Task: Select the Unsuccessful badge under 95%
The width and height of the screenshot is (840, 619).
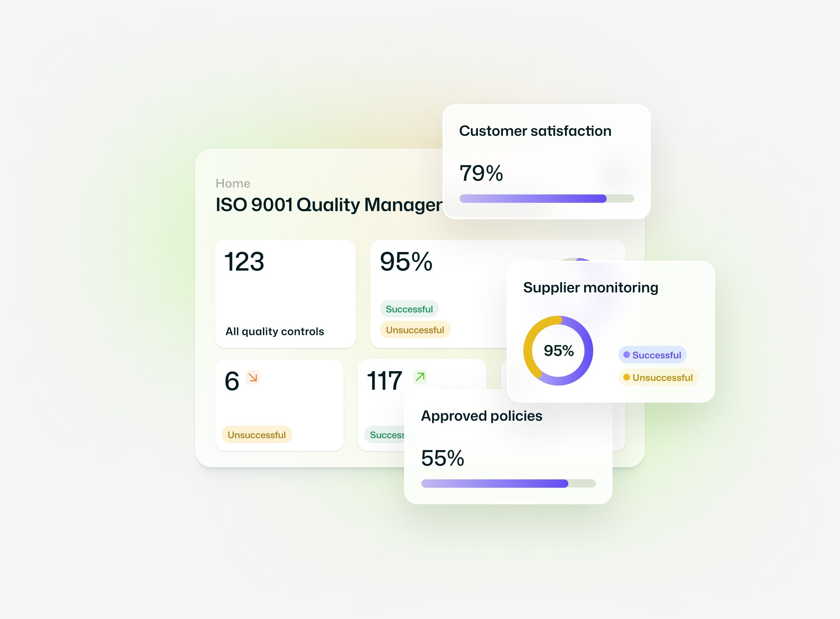Action: click(415, 330)
